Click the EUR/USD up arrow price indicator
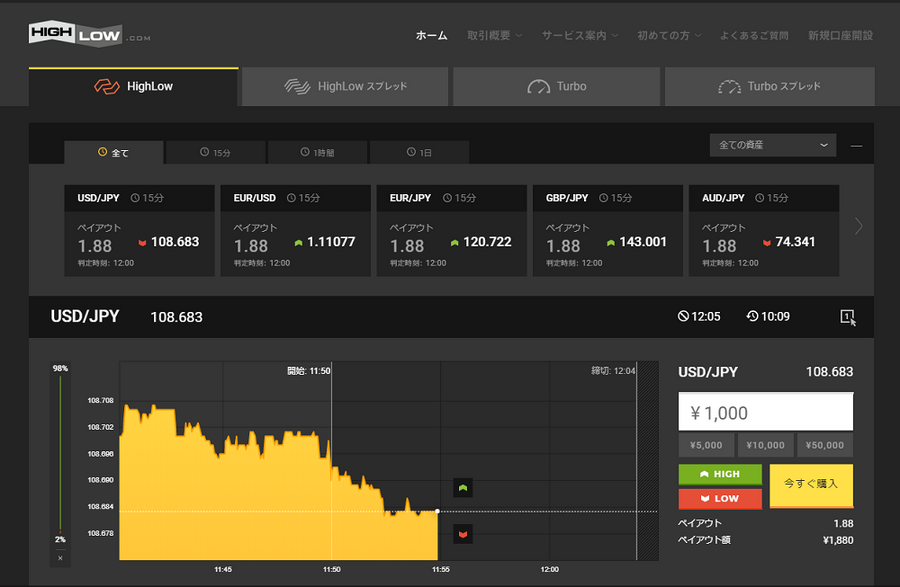Image resolution: width=900 pixels, height=587 pixels. click(x=298, y=243)
